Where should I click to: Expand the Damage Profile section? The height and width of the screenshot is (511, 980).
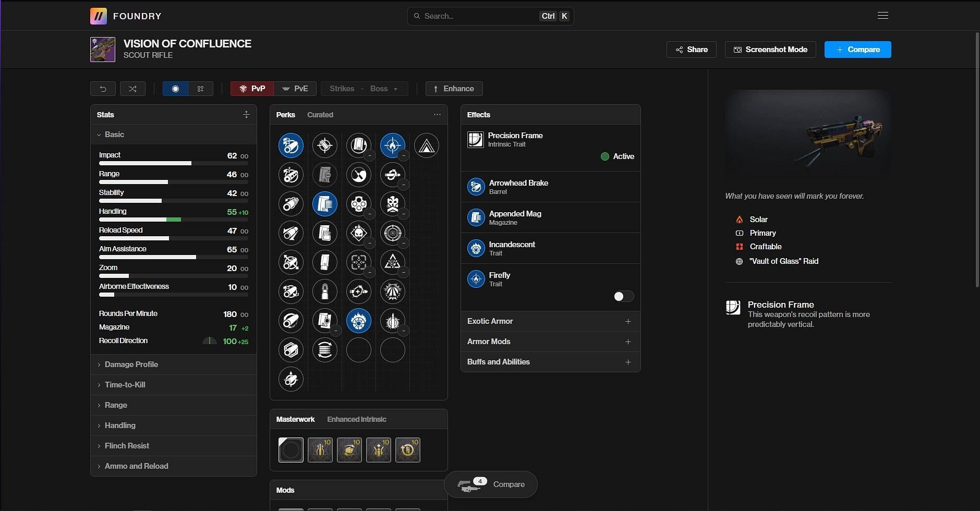[174, 364]
